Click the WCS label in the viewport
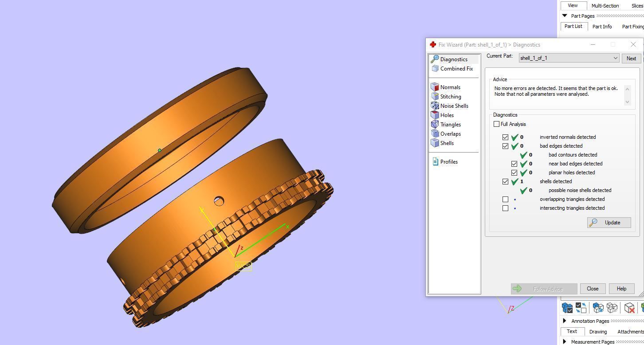 point(243,266)
